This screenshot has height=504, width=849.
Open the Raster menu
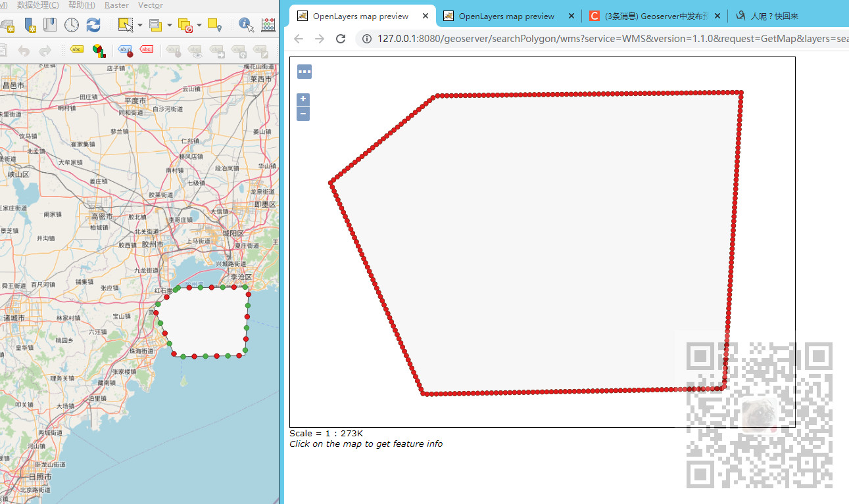pos(116,5)
